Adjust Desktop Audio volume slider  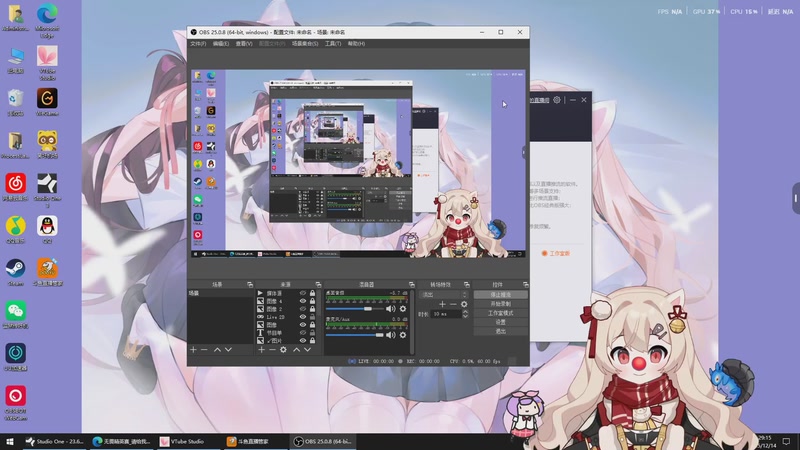coord(355,309)
